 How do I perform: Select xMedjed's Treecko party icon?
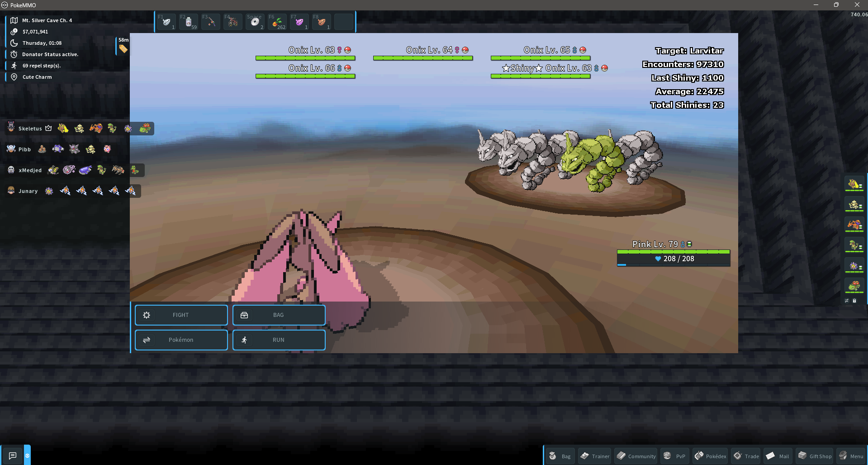pos(134,170)
